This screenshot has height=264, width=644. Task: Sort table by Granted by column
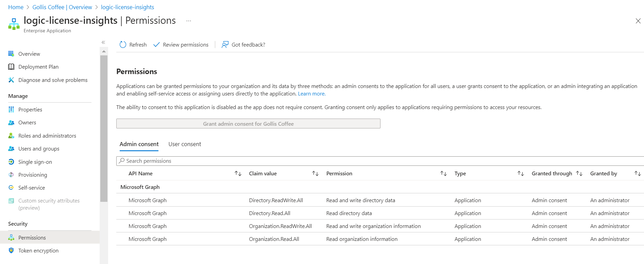click(x=638, y=174)
